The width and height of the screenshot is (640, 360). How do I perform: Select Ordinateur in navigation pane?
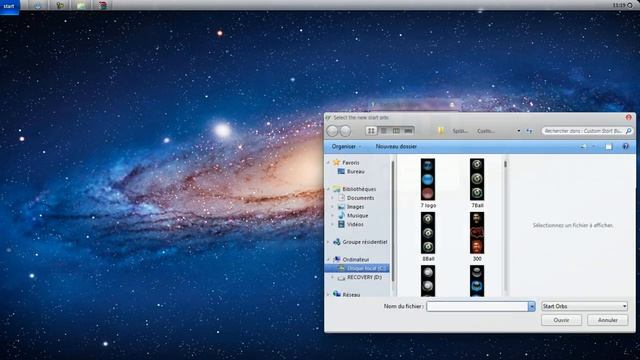pos(356,260)
